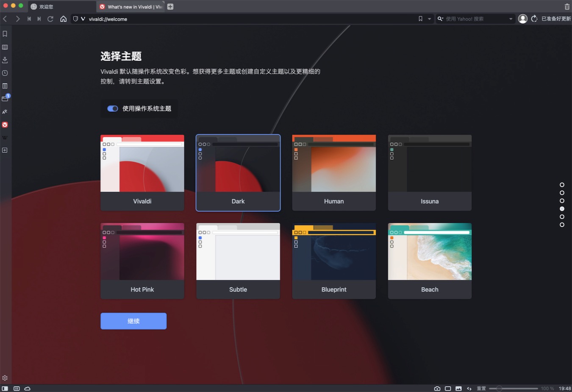Open page actions code icon
Viewport: 572px width, 392px height.
click(x=469, y=388)
